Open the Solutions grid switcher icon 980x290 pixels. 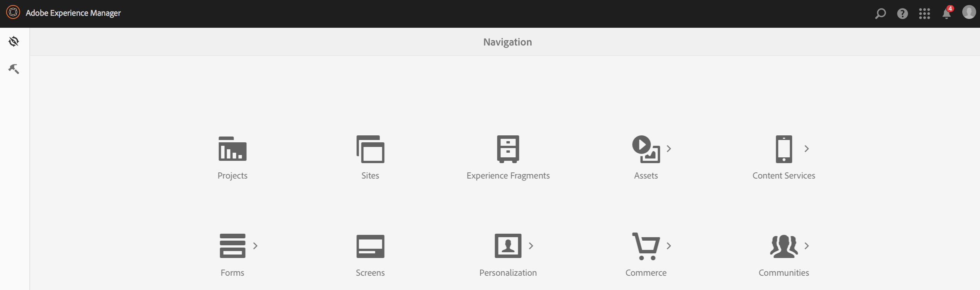coord(924,13)
